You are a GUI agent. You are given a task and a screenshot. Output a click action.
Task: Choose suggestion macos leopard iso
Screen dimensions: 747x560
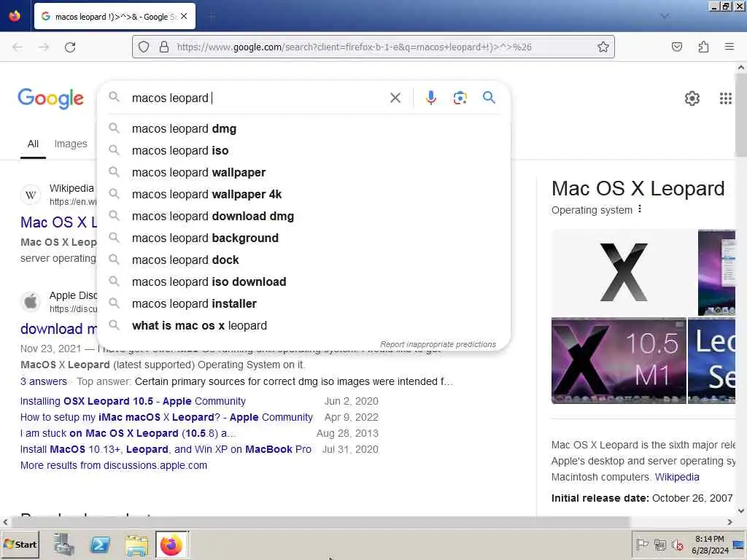click(303, 150)
